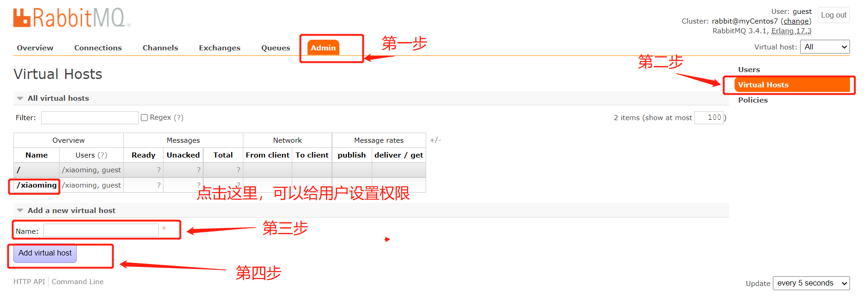The image size is (868, 298).
Task: Sort by the From client column
Action: [267, 155]
